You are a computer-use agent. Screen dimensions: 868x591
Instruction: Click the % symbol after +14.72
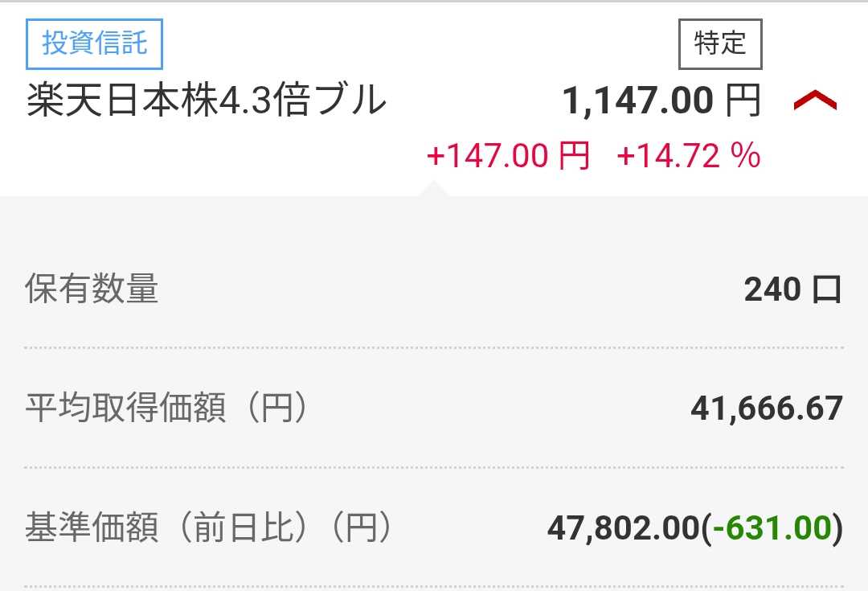click(746, 155)
